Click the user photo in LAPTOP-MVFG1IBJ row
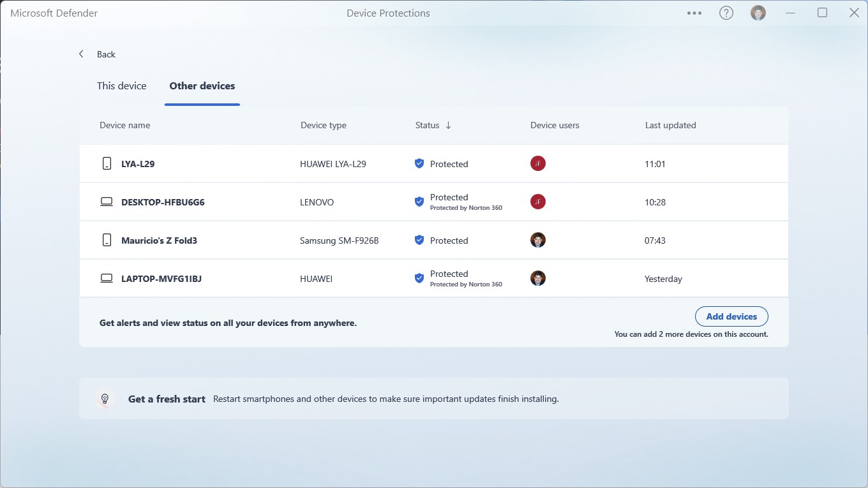This screenshot has height=488, width=868. tap(538, 278)
